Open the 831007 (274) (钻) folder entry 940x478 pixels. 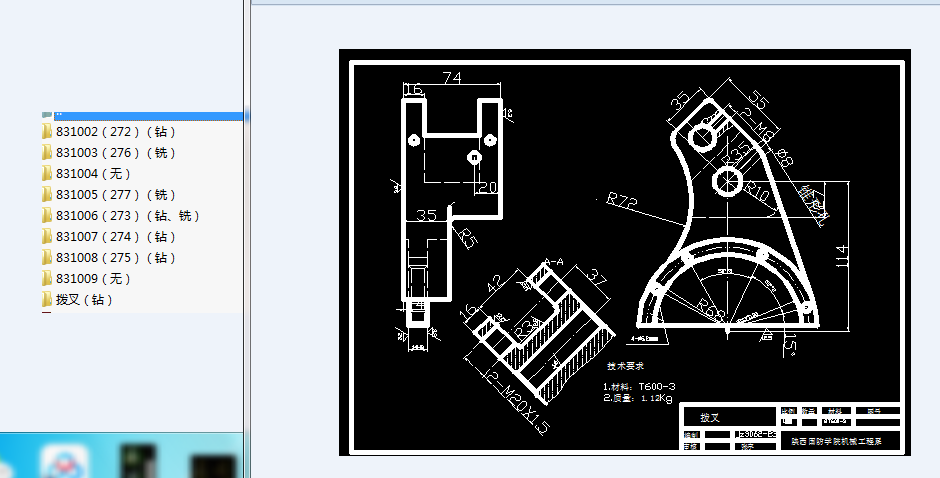coord(116,237)
